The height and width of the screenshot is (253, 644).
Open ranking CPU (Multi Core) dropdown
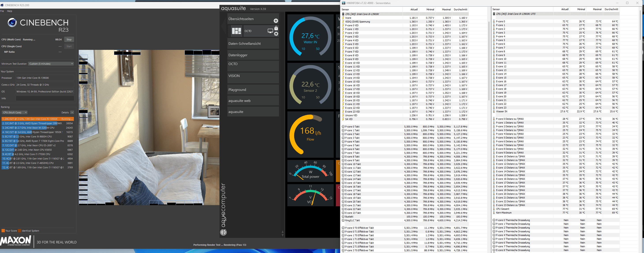pyautogui.click(x=15, y=112)
